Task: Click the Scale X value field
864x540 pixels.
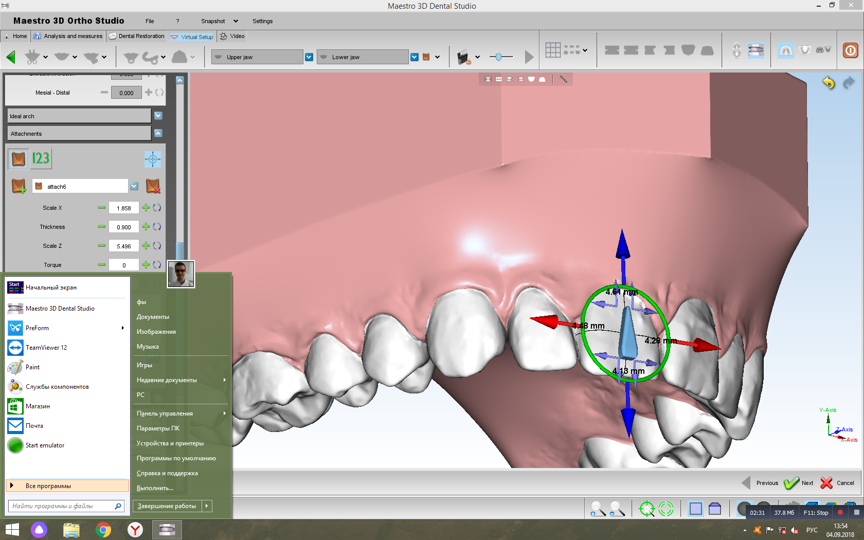Action: [124, 208]
